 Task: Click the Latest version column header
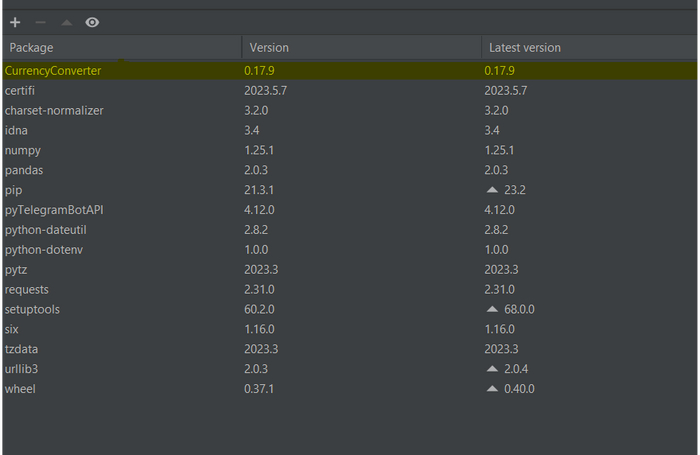pyautogui.click(x=590, y=48)
